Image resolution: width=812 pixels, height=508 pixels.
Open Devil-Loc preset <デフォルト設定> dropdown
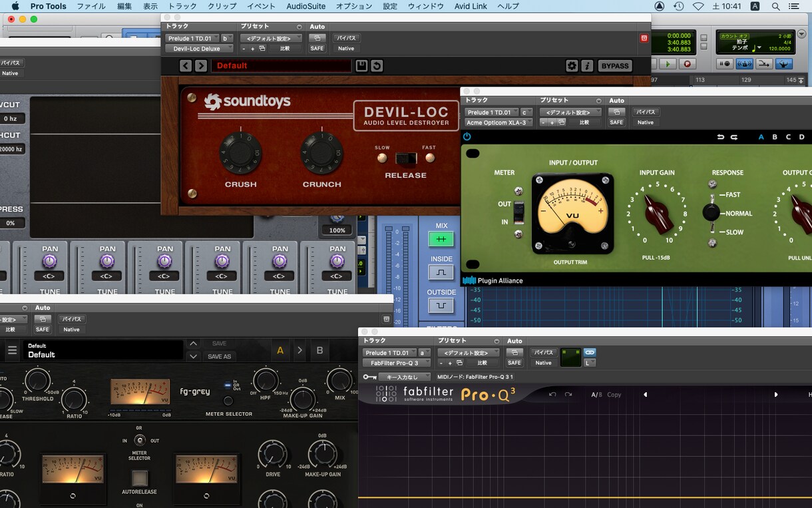click(x=270, y=38)
